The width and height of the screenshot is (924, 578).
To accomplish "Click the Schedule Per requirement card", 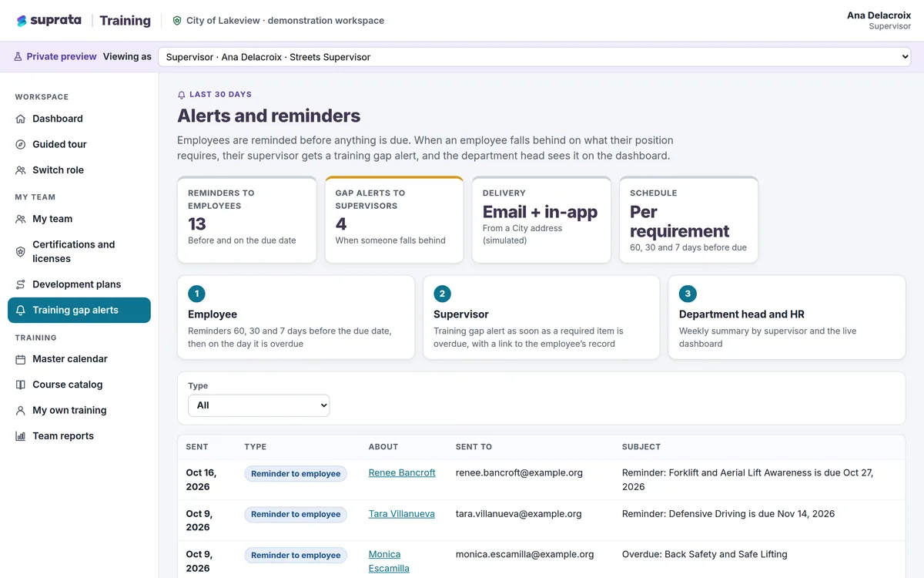I will point(688,220).
